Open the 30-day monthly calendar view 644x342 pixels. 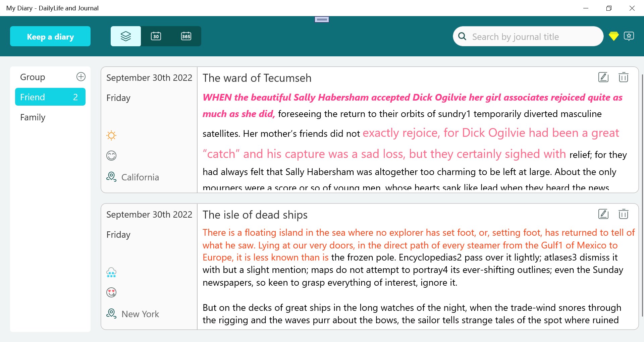point(156,36)
